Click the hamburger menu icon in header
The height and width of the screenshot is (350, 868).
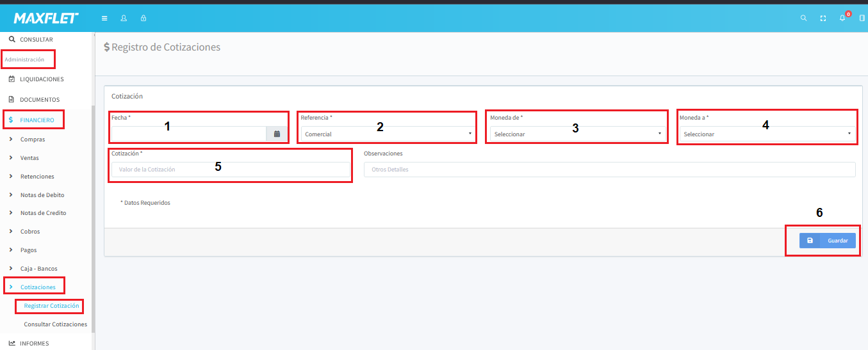coord(104,18)
